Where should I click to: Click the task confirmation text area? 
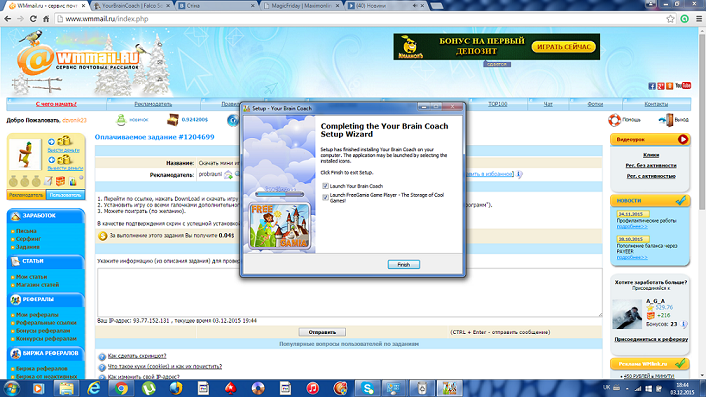coord(349,293)
